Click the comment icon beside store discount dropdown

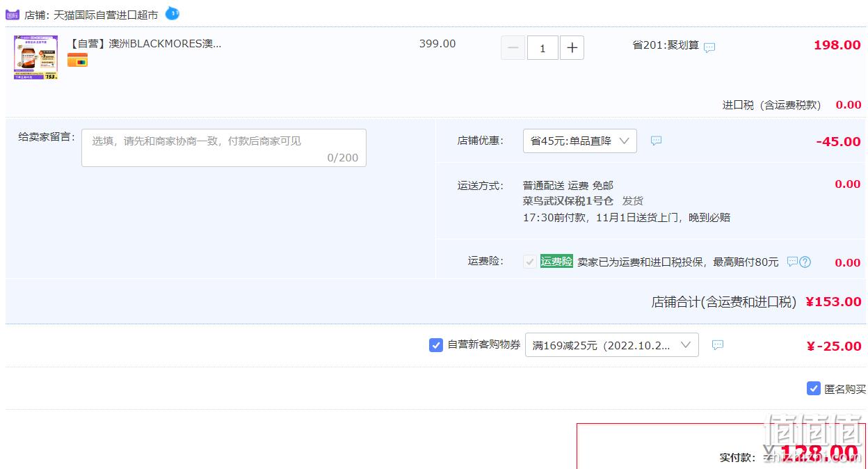pos(656,141)
